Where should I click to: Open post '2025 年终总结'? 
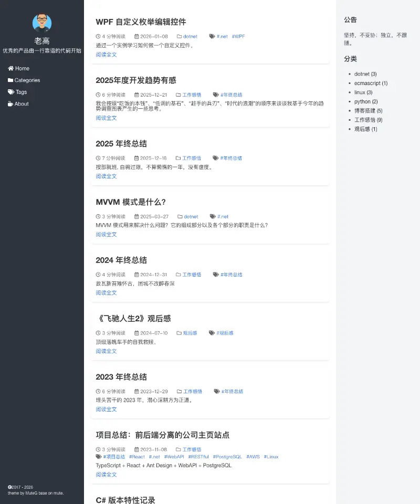click(x=121, y=144)
